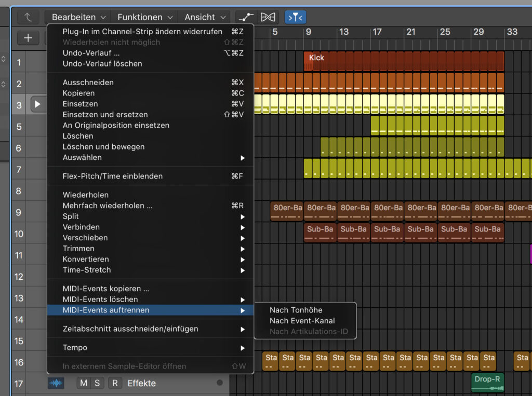The height and width of the screenshot is (396, 532).
Task: Expand the Verbinden submenu
Action: (150, 227)
